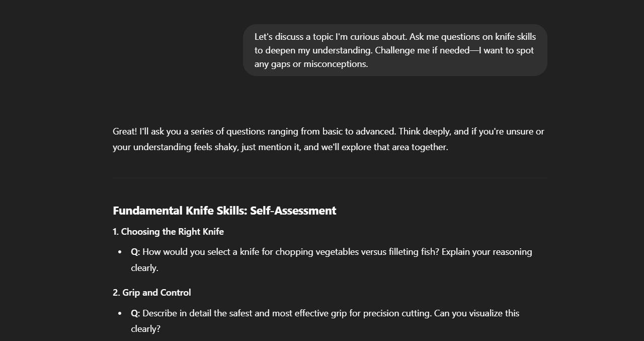This screenshot has height=341, width=644.
Task: Click the user message bubble about knife skills
Action: (395, 50)
